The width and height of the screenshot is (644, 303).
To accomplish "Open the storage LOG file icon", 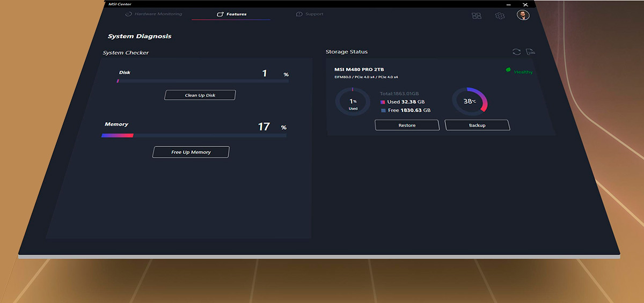I will pos(531,51).
